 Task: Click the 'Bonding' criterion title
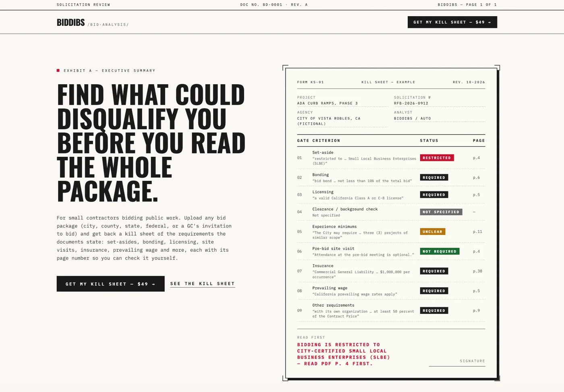[320, 175]
